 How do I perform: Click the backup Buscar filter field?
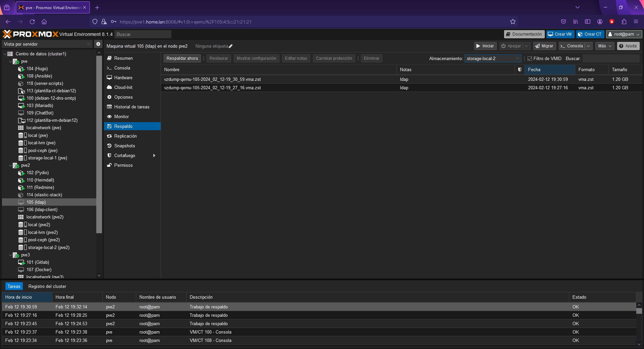pos(611,59)
